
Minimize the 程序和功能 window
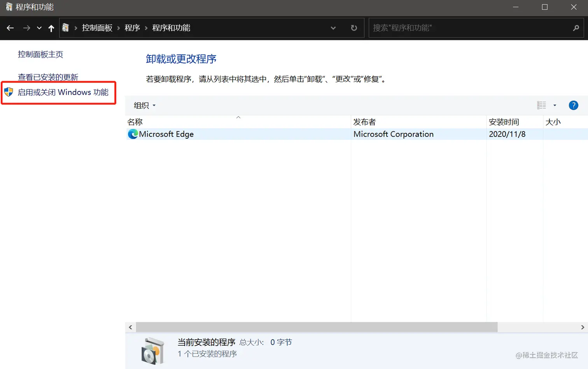(x=516, y=7)
